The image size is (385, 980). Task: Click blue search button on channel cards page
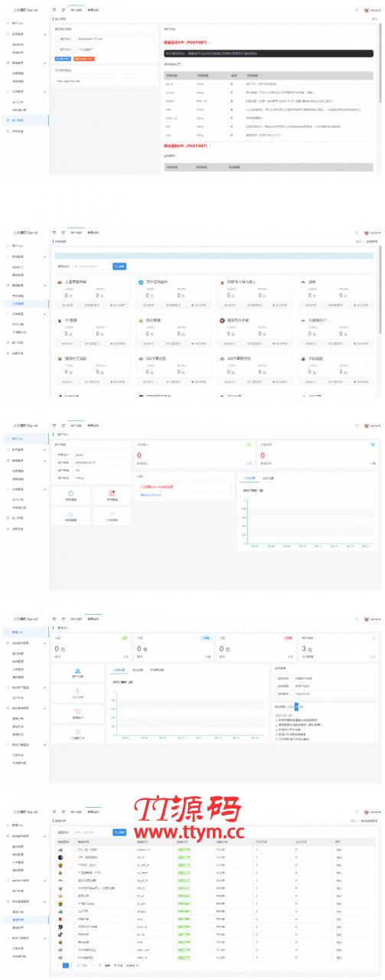(119, 266)
